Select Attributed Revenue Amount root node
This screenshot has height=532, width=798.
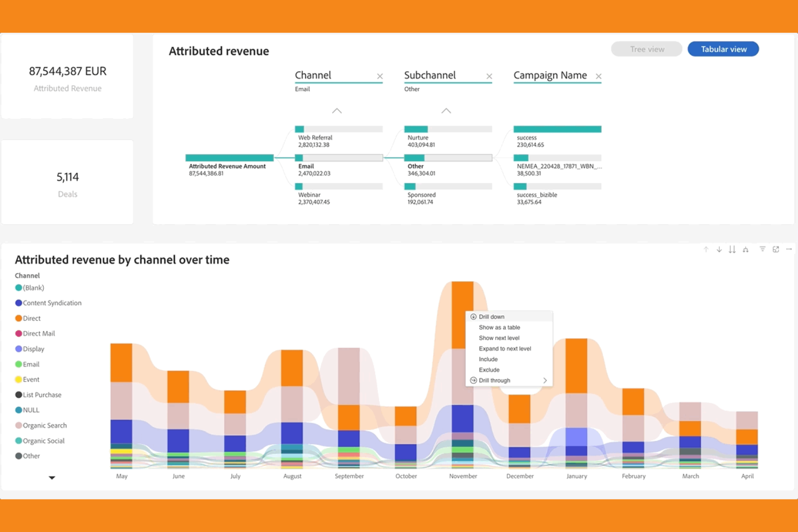pyautogui.click(x=229, y=165)
